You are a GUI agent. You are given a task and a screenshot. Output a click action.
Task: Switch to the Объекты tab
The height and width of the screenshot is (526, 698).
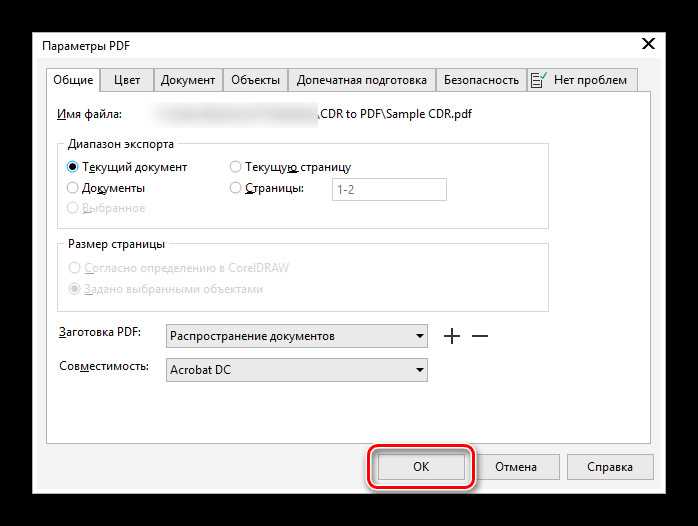click(256, 80)
